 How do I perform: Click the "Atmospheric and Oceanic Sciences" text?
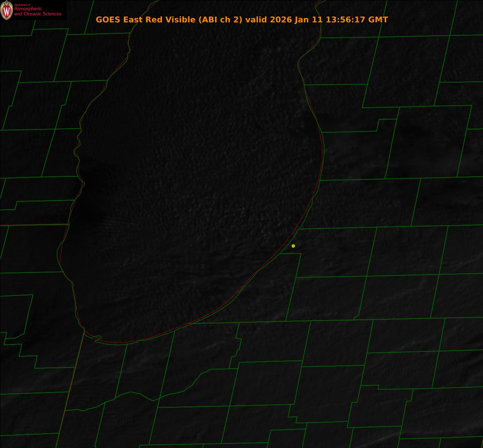pyautogui.click(x=37, y=12)
